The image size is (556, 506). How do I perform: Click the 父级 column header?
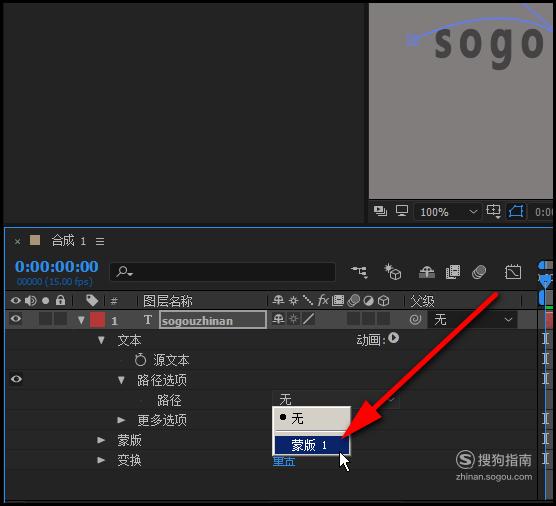(422, 301)
